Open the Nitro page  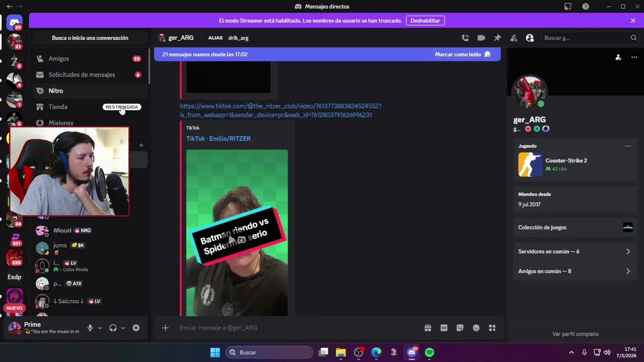click(90, 90)
